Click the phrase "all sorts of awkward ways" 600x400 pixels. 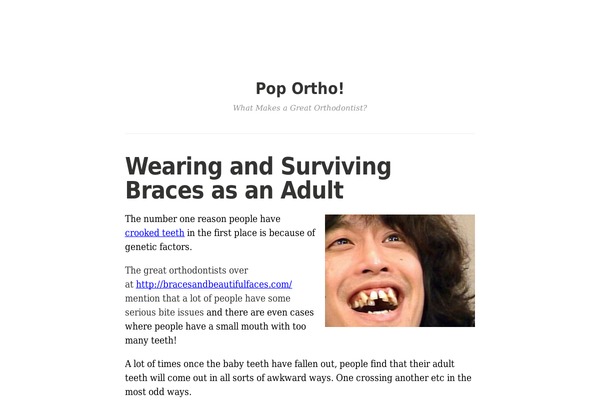click(x=277, y=378)
